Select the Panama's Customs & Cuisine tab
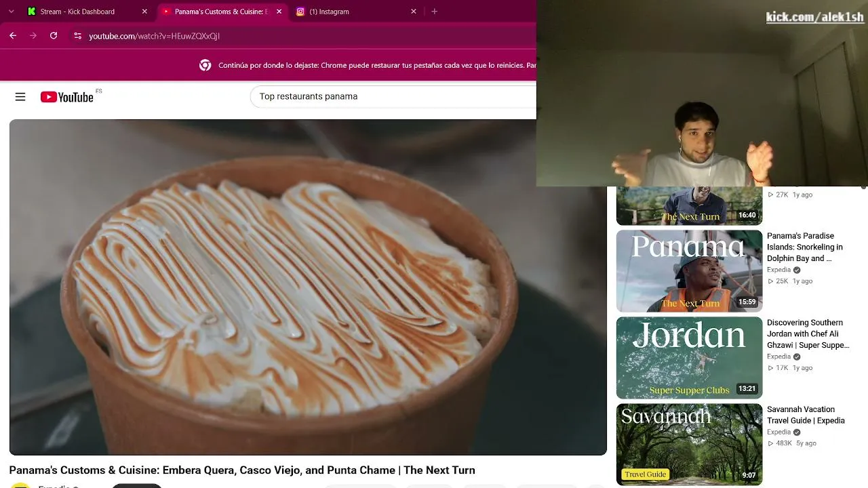The image size is (868, 488). pyautogui.click(x=221, y=12)
